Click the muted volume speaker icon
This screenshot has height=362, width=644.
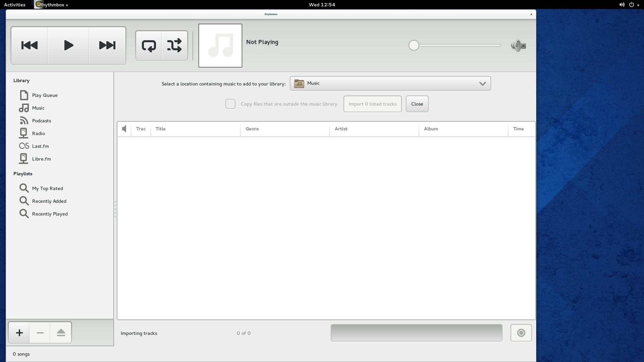[519, 46]
